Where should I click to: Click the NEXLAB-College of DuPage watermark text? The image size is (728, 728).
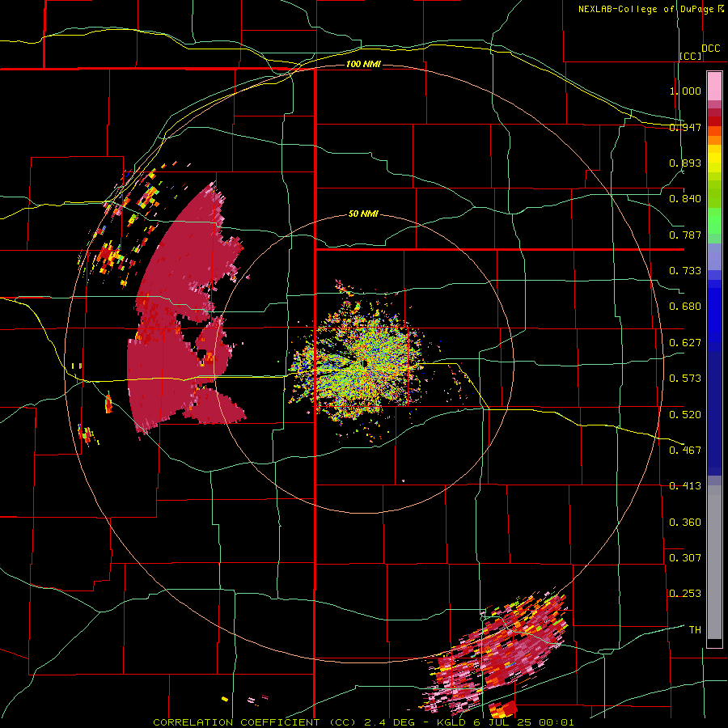click(x=646, y=9)
